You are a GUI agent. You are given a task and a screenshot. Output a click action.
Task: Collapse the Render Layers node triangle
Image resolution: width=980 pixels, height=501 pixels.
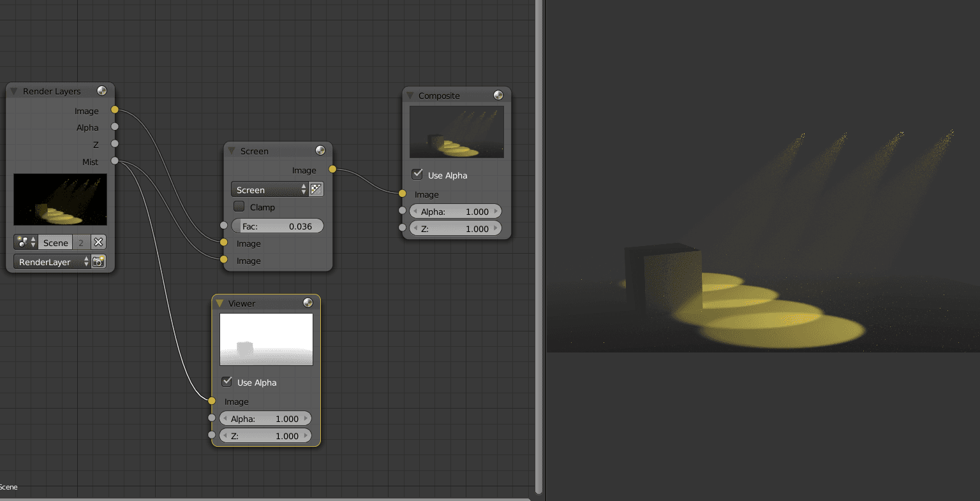pyautogui.click(x=14, y=91)
